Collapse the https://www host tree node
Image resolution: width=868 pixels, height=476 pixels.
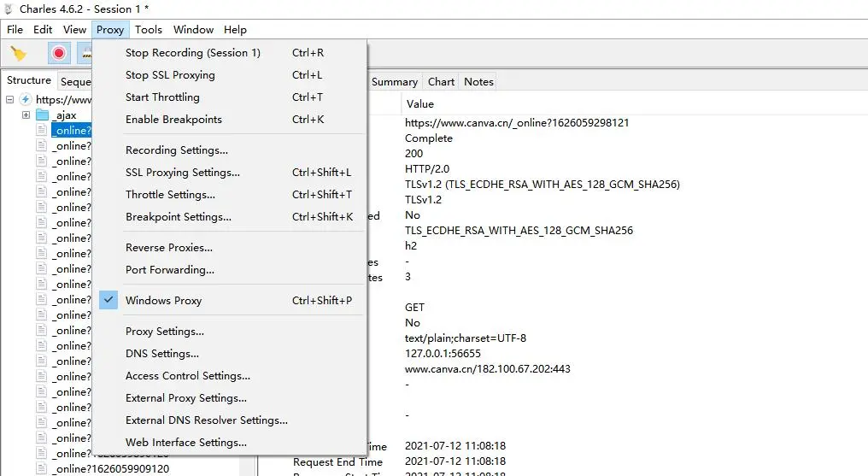pyautogui.click(x=10, y=100)
